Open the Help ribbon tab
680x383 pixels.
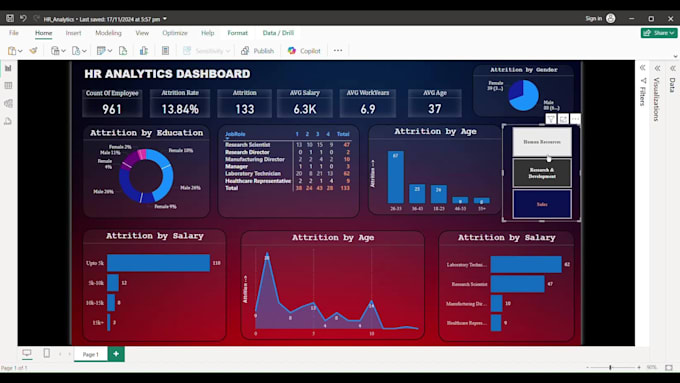[207, 33]
